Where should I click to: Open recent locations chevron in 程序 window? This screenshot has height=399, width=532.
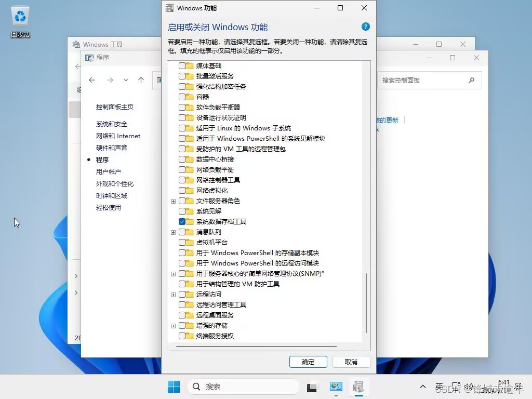(x=126, y=80)
